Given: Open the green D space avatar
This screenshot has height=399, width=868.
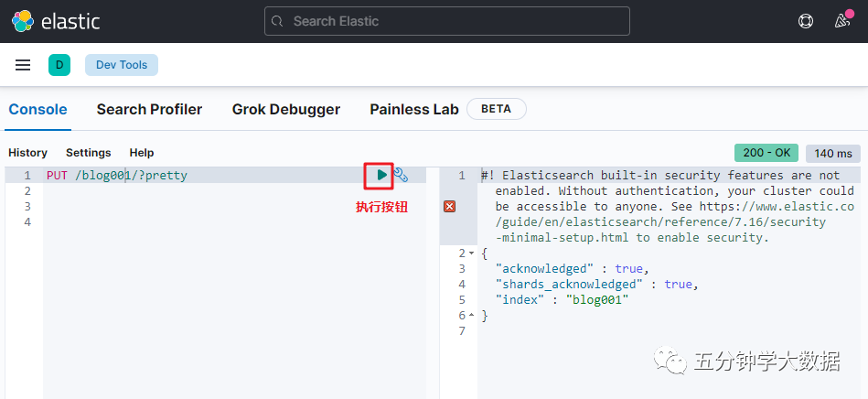Looking at the screenshot, I should click(x=59, y=64).
